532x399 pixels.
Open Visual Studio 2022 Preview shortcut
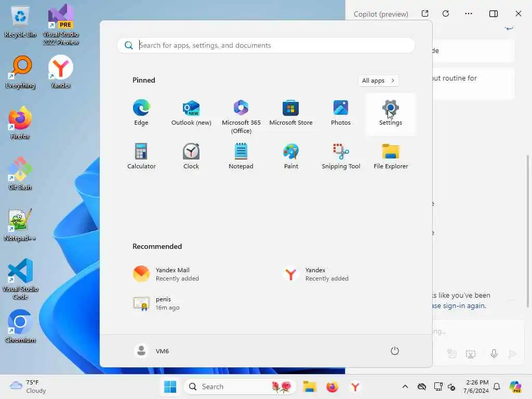coord(61,25)
